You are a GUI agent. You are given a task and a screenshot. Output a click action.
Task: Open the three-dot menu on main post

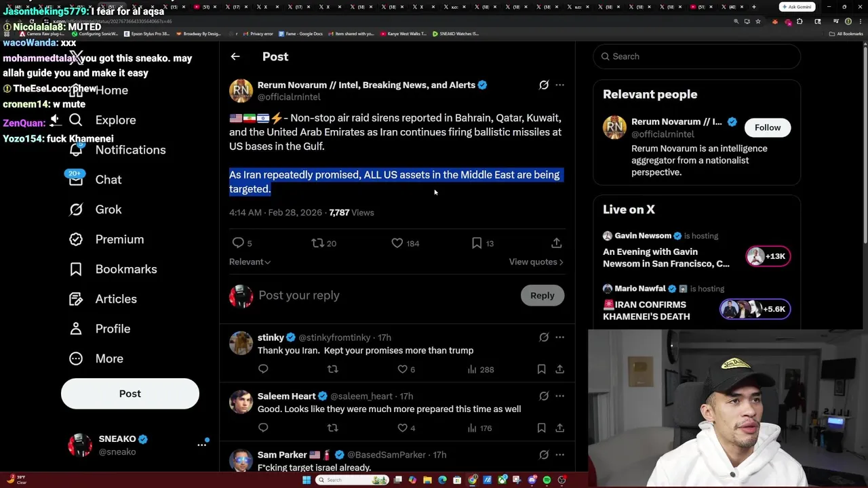pos(559,85)
